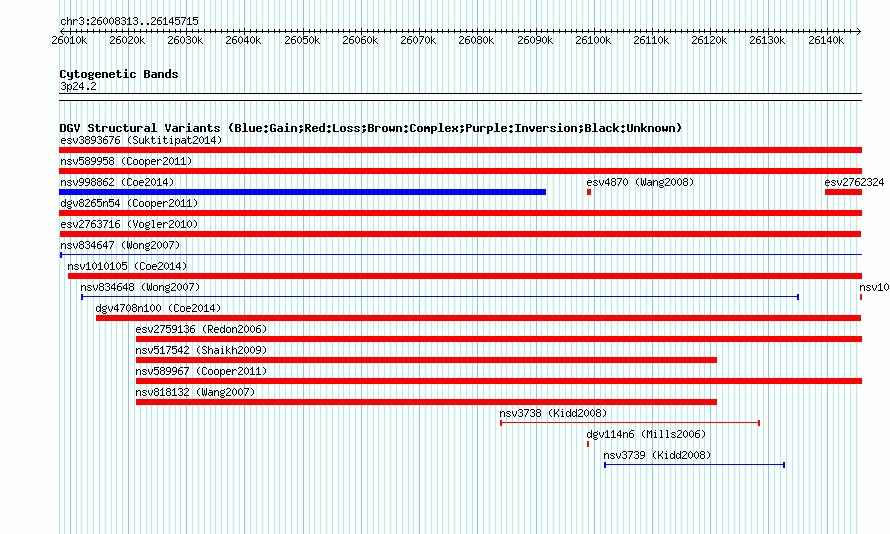Select the red bar for esv2763716 (Vogler2010)

(460, 234)
